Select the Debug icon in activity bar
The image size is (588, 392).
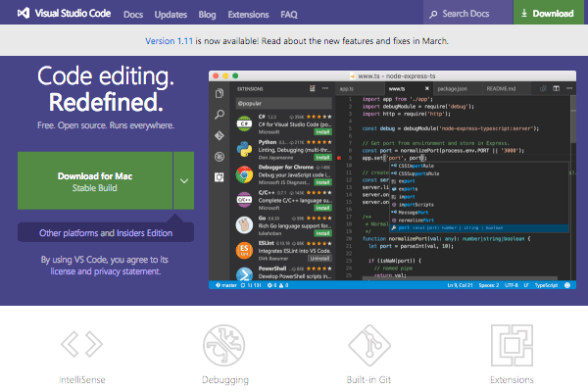pos(220,157)
